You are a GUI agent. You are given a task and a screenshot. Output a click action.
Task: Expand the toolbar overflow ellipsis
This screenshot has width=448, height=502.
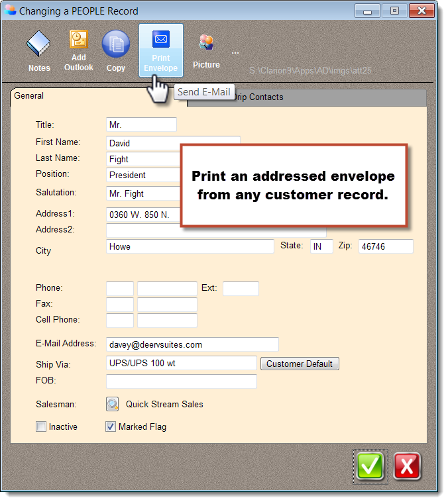pyautogui.click(x=235, y=52)
